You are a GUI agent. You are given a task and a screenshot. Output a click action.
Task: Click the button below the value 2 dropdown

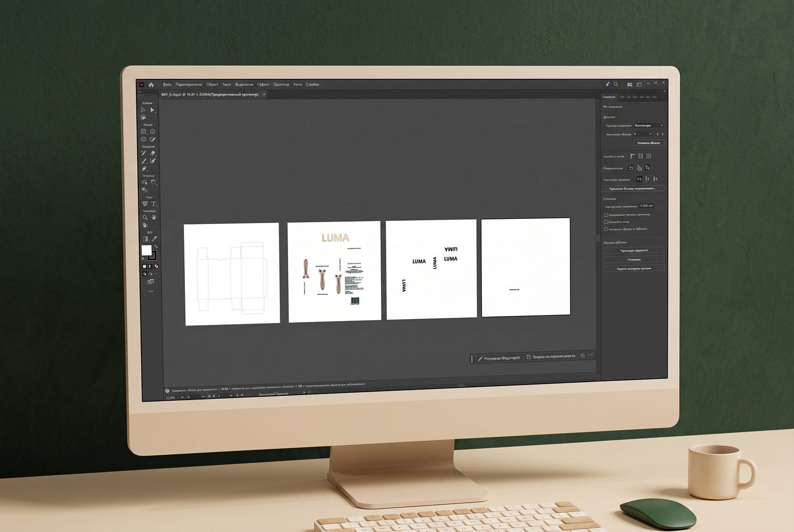coord(649,143)
